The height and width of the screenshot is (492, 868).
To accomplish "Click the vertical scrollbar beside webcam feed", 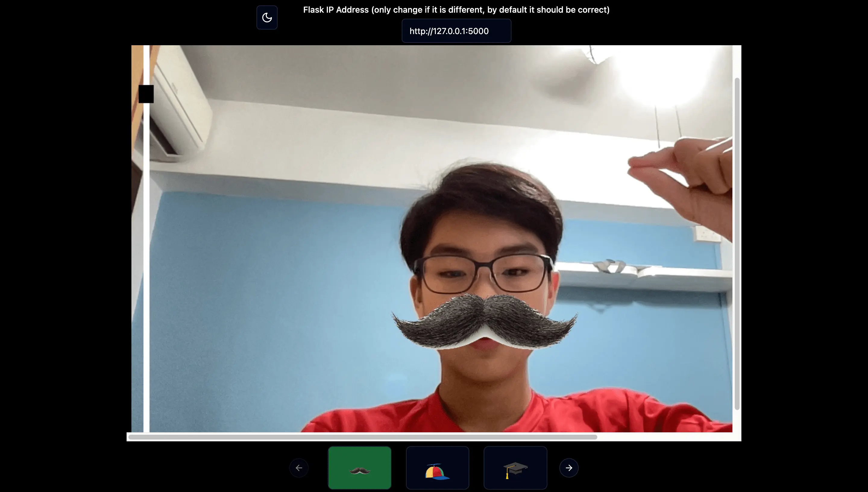I will coord(737,243).
